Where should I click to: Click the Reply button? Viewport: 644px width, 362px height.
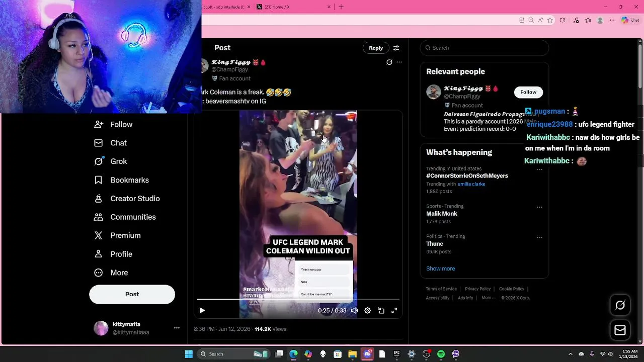tap(376, 48)
